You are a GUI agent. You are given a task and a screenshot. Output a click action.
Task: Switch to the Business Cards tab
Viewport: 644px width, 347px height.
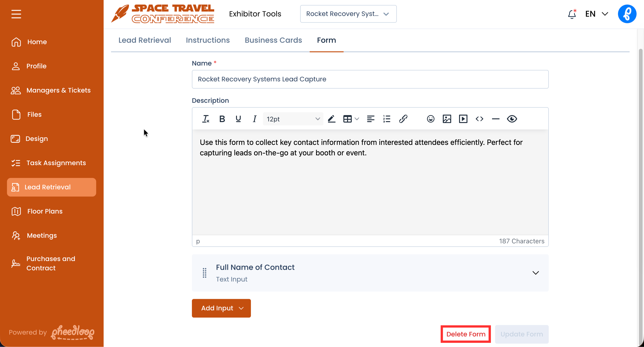[273, 40]
